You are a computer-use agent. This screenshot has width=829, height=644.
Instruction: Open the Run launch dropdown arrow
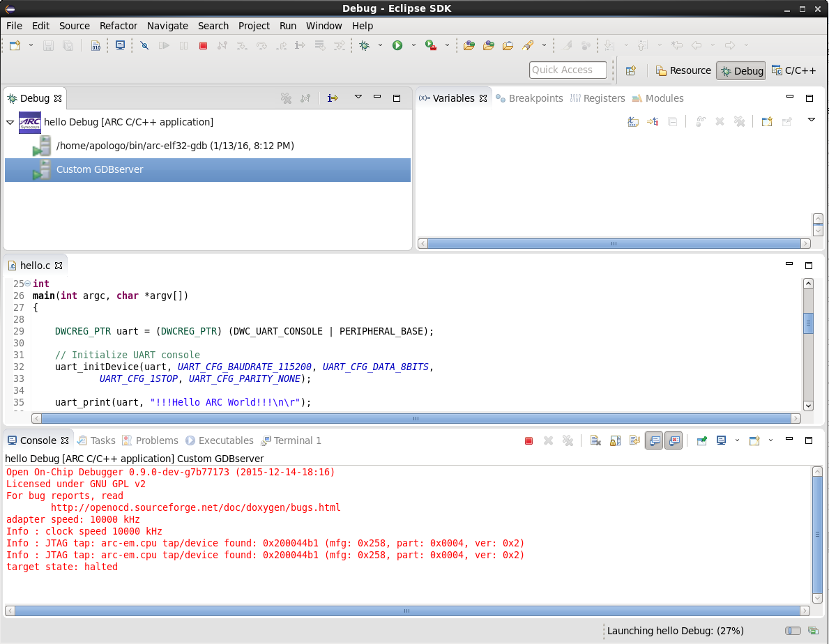point(413,45)
